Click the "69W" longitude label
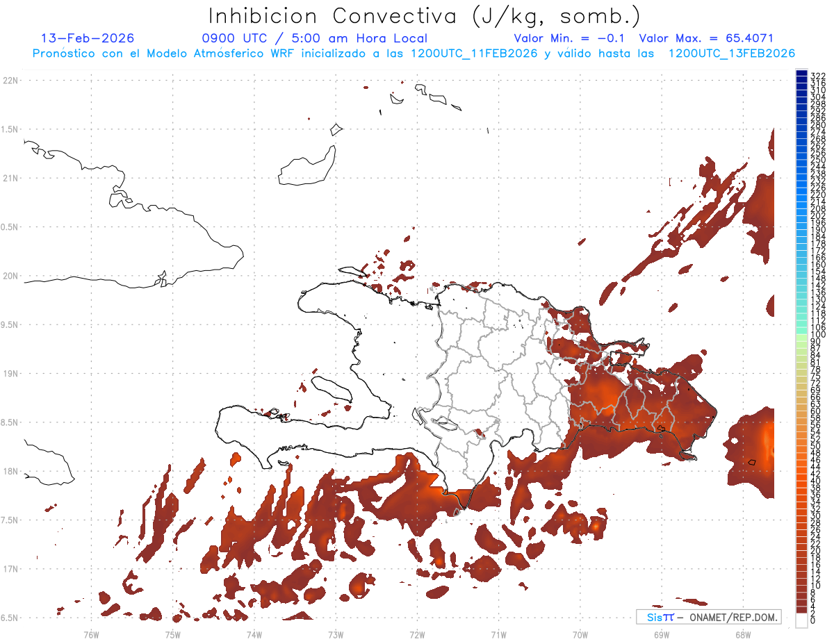Screen dimensions: 834x644 point(662,634)
